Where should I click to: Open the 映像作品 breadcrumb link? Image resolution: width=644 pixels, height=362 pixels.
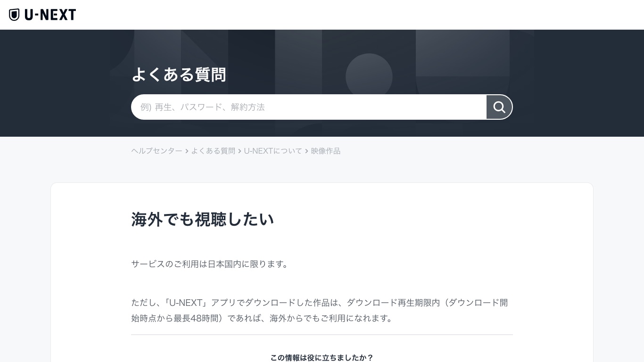coord(326,151)
